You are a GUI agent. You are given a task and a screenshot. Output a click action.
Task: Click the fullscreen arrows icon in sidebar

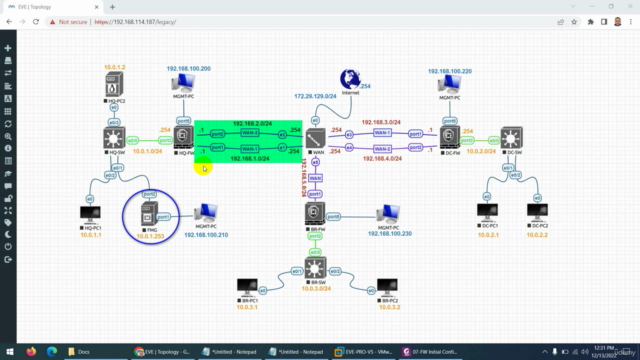click(8, 211)
